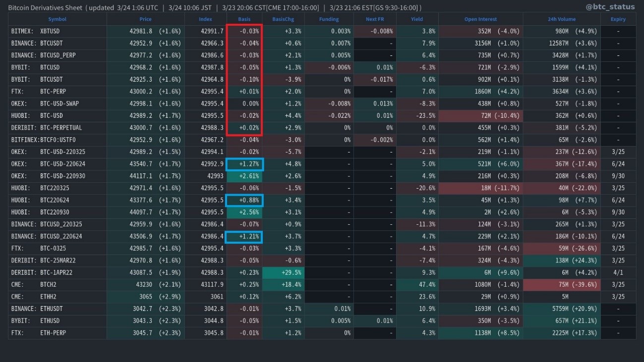Click the +29.5% basis change value

[293, 272]
